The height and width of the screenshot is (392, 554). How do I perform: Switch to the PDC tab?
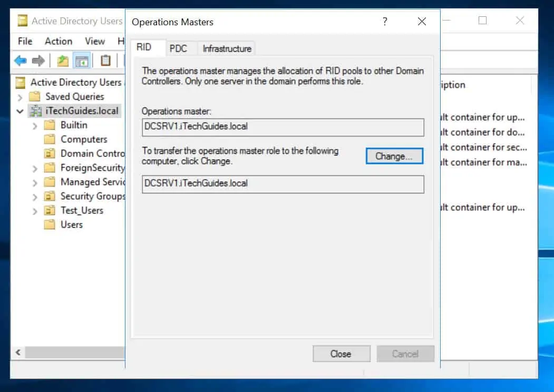tap(181, 48)
